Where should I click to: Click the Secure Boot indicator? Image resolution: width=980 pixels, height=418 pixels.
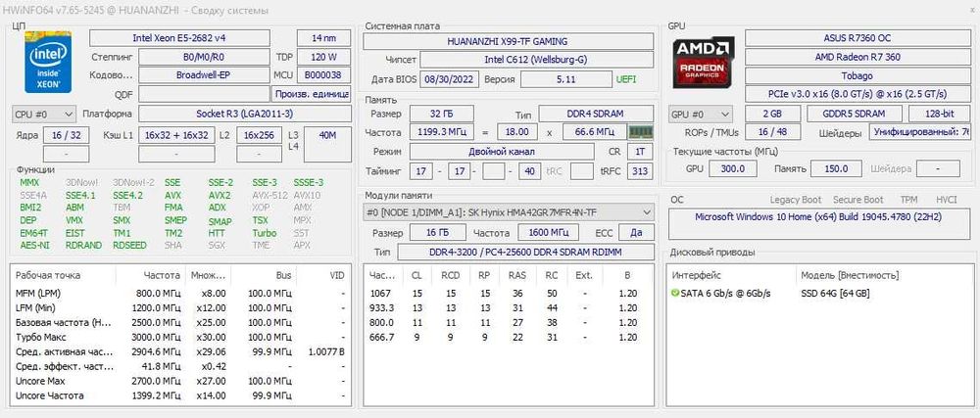pyautogui.click(x=858, y=200)
